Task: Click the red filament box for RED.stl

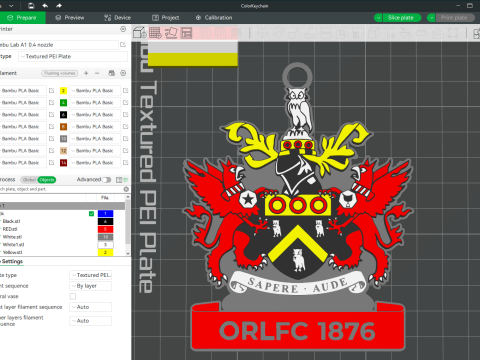Action: tap(105, 229)
